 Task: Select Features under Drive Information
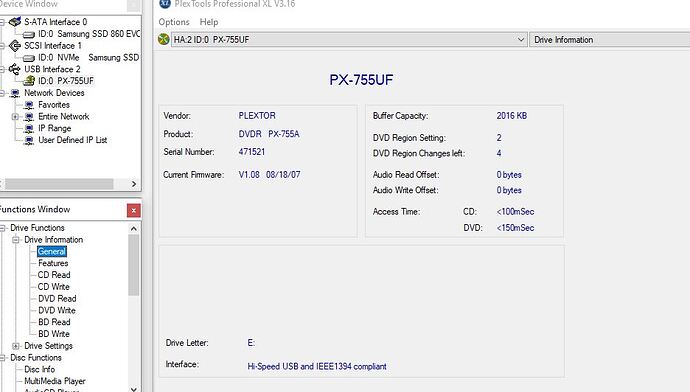pos(53,263)
